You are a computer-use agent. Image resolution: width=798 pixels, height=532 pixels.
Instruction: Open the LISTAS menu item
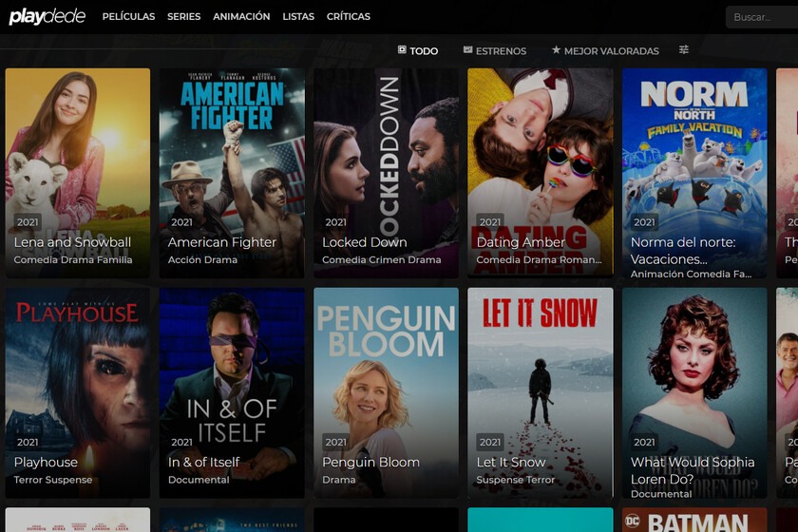click(298, 16)
